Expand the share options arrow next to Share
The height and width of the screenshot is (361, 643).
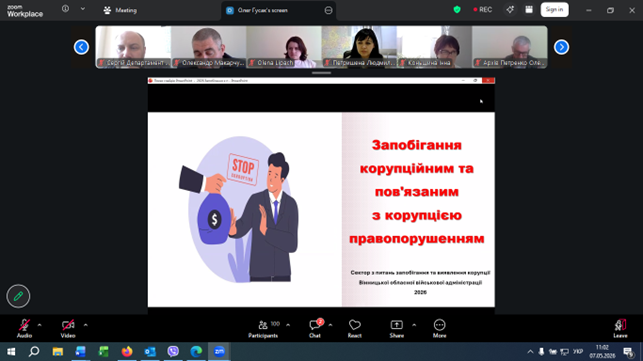pyautogui.click(x=414, y=325)
